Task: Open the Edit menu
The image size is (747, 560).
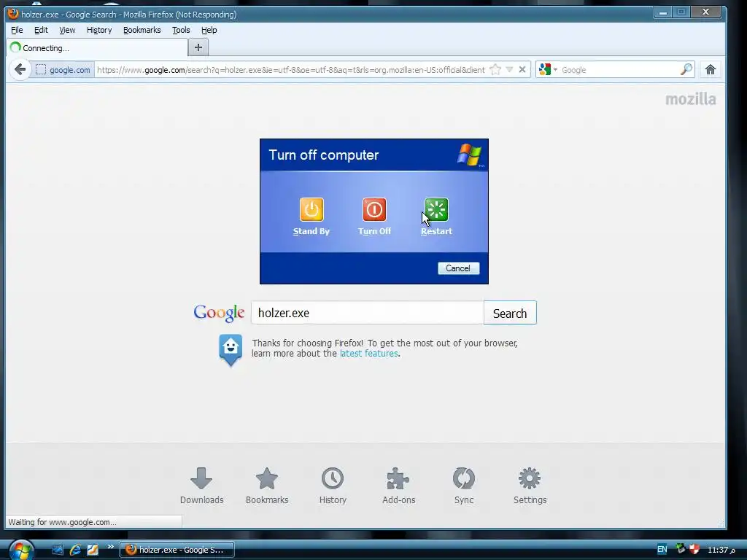Action: (41, 30)
